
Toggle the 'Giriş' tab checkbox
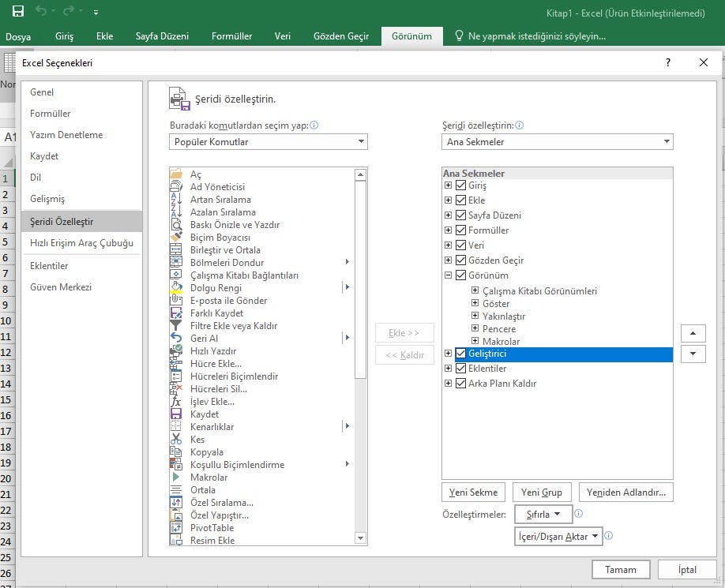(460, 185)
